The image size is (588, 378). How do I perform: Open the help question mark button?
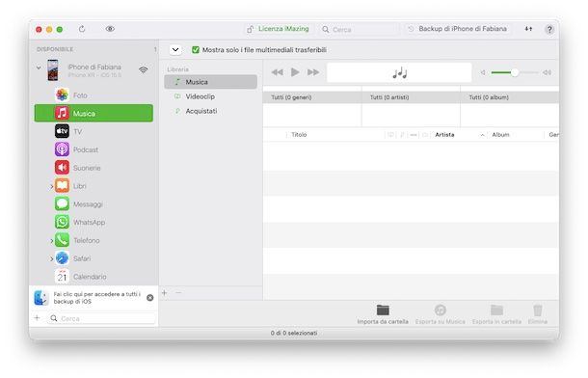549,29
